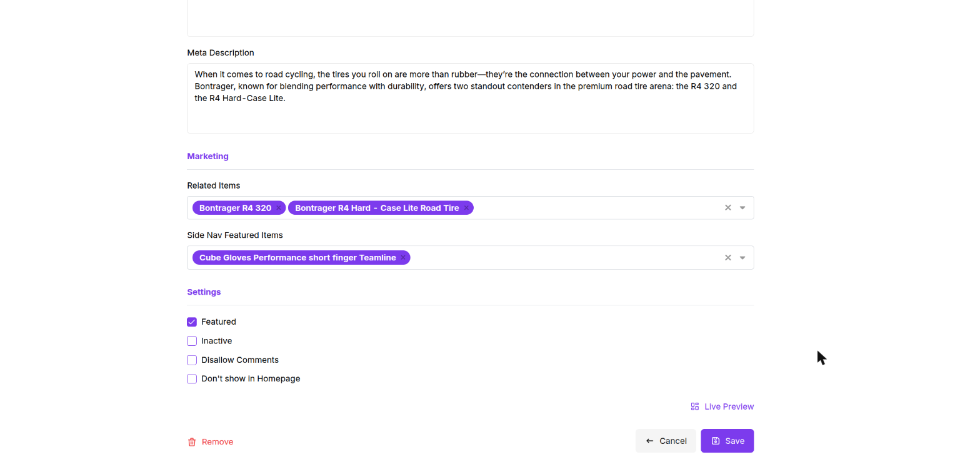
Task: Click the Meta Description field label
Action: tap(221, 52)
